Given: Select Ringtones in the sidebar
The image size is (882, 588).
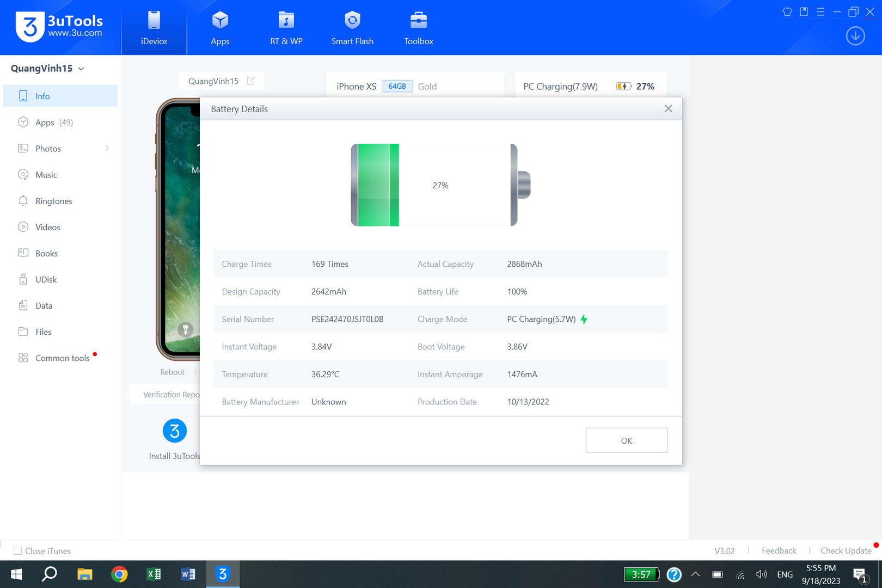Looking at the screenshot, I should point(53,201).
